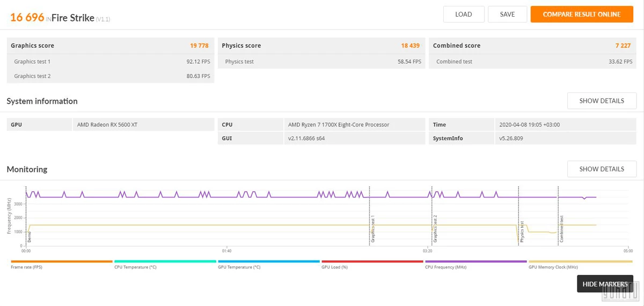Click the Fire Strike title
The height and width of the screenshot is (306, 644).
coord(72,18)
